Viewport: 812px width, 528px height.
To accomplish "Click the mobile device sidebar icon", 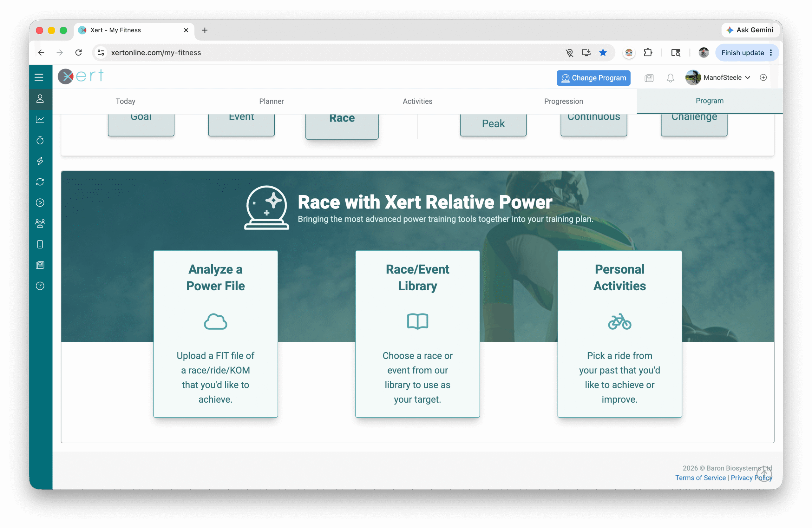I will (x=40, y=244).
